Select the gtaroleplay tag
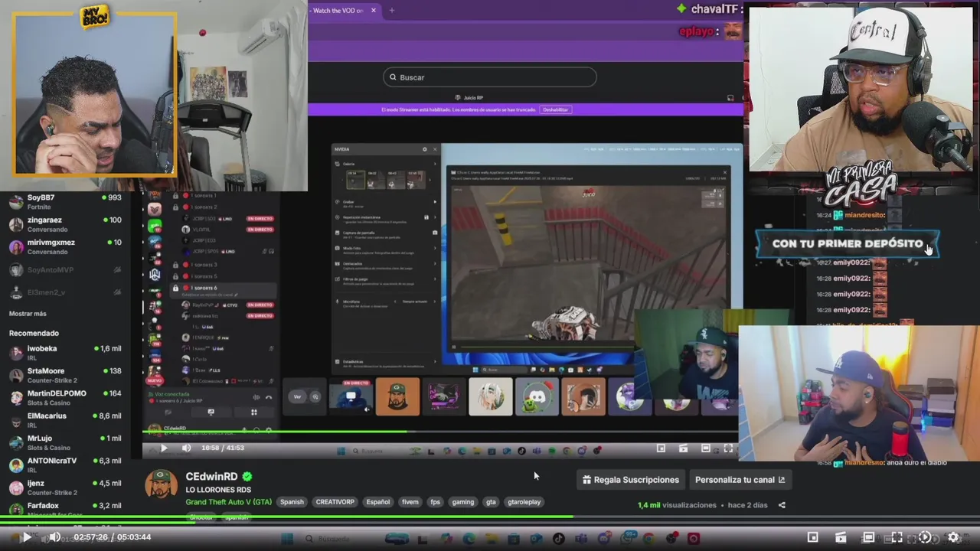Viewport: 980px width, 551px height. 524,502
